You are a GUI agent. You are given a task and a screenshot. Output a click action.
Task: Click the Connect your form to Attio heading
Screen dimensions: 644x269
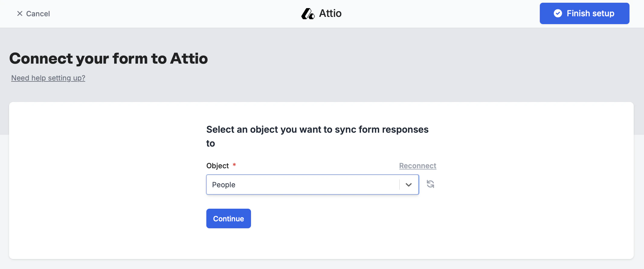tap(108, 59)
